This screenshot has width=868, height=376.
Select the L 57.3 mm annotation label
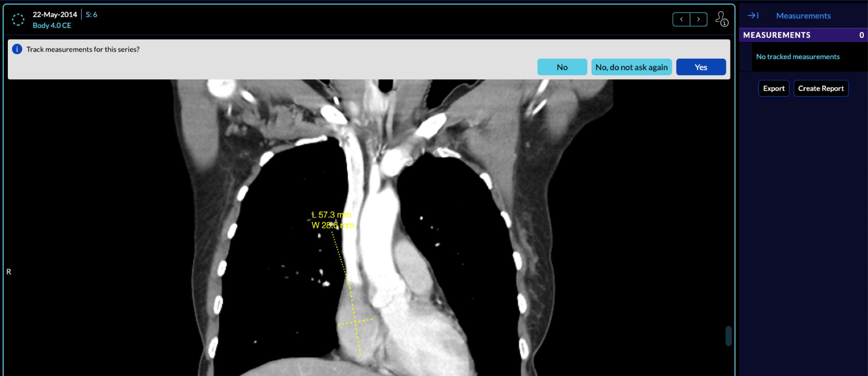tap(331, 215)
